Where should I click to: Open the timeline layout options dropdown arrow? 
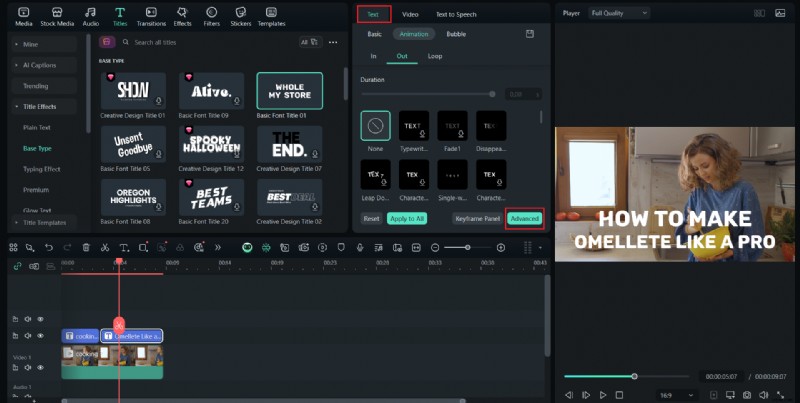point(540,248)
